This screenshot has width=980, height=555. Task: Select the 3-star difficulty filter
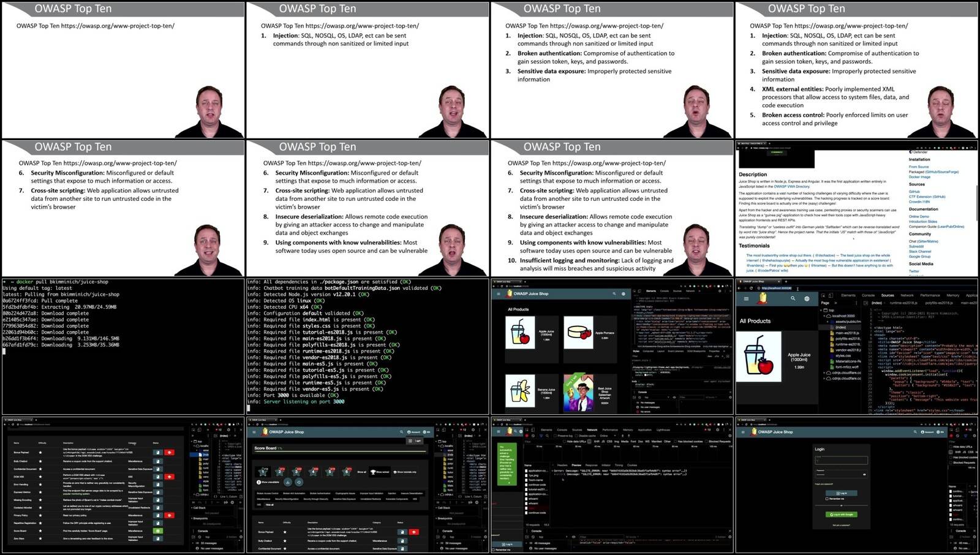296,472
